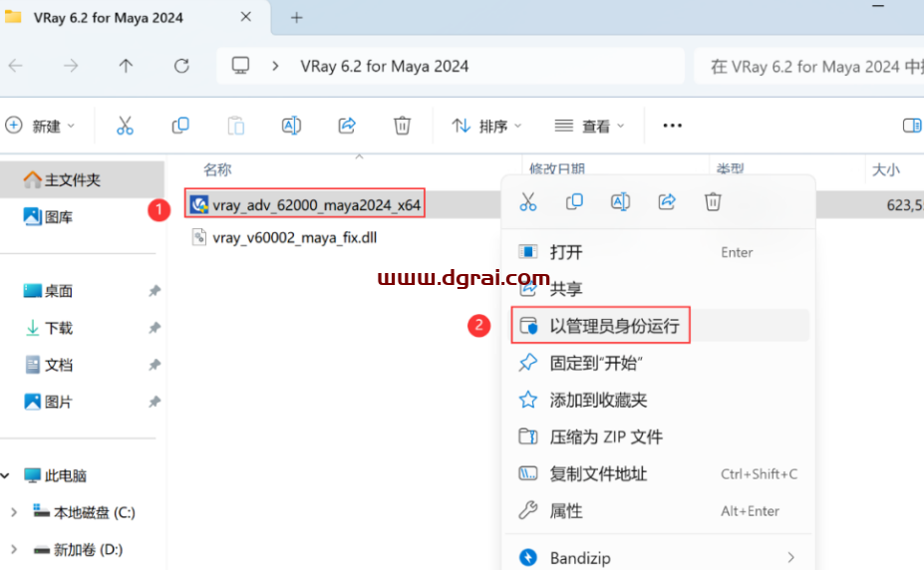Close the VRay 6.2 for Maya 2024 tab
The width and height of the screenshot is (924, 570).
coord(246,17)
